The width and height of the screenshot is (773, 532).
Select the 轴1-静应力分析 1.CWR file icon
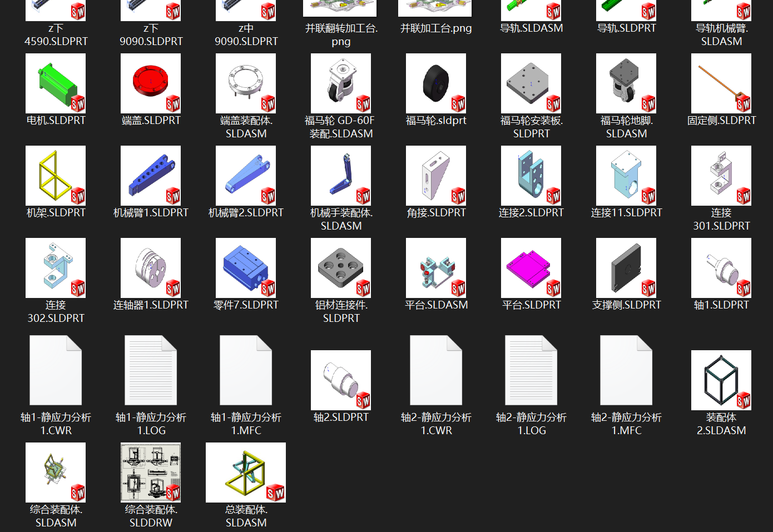(56, 370)
